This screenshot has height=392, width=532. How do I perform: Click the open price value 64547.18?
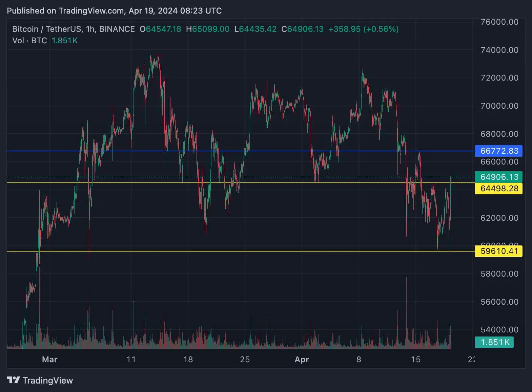tap(163, 29)
